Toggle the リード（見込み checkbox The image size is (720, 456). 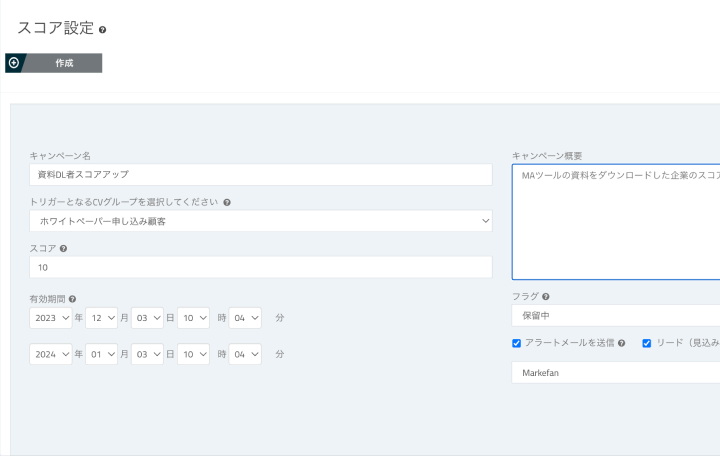(x=647, y=343)
